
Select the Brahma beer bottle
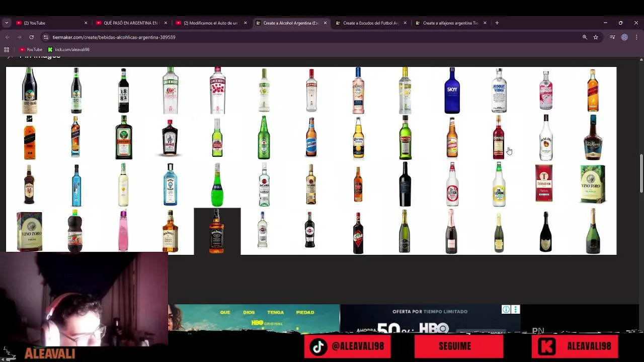(452, 137)
